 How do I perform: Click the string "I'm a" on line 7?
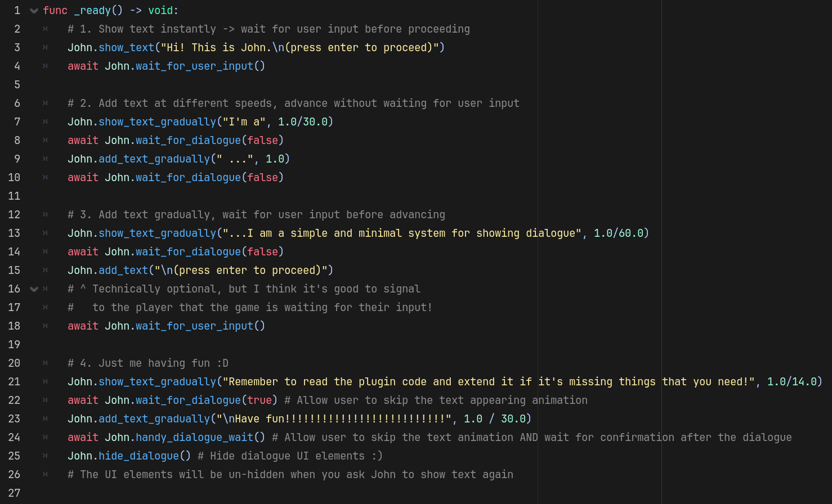tap(244, 122)
